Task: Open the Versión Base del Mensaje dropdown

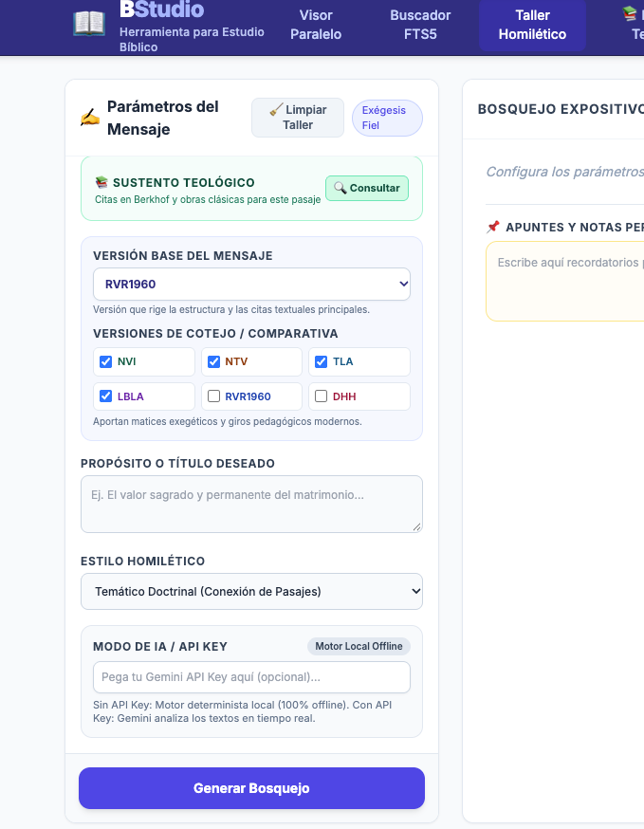Action: [251, 284]
